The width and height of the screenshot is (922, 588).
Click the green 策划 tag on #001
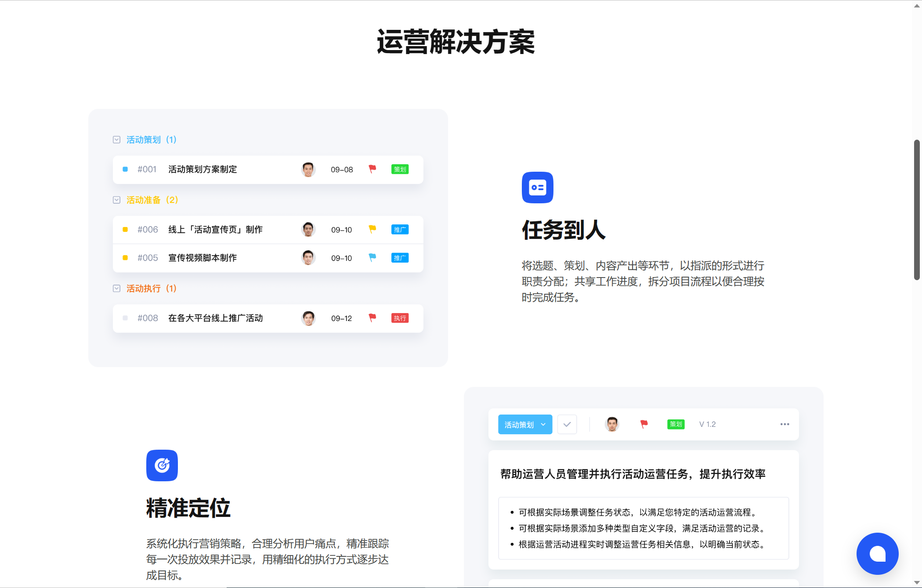(400, 169)
